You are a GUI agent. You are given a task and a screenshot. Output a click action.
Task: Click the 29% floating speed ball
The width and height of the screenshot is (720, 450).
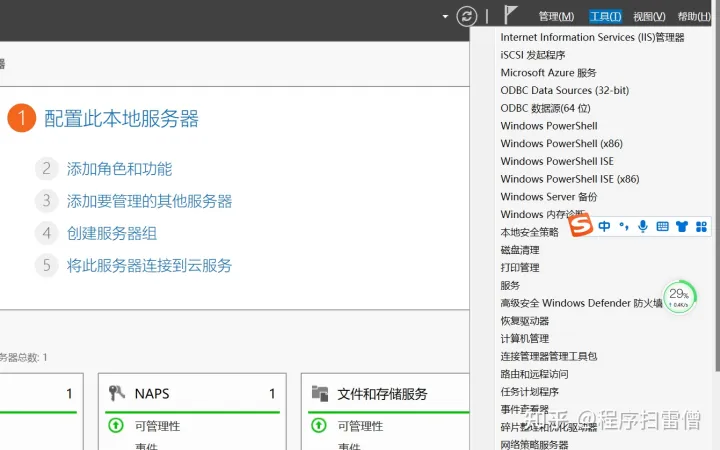[x=680, y=297]
